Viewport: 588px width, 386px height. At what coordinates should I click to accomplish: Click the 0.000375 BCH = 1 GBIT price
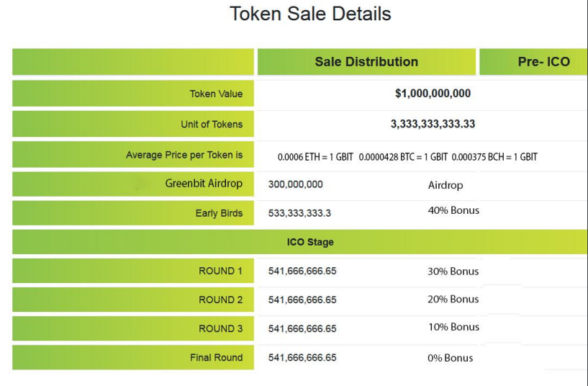[494, 157]
